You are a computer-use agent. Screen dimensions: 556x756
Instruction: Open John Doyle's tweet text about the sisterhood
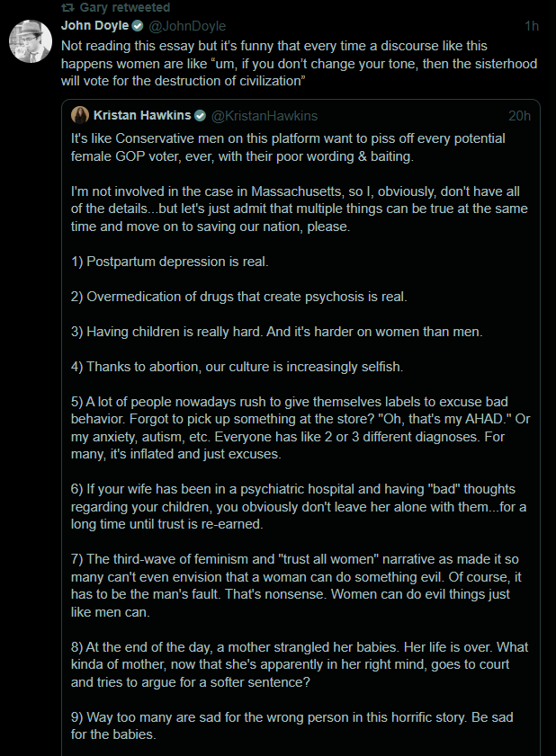pos(299,63)
